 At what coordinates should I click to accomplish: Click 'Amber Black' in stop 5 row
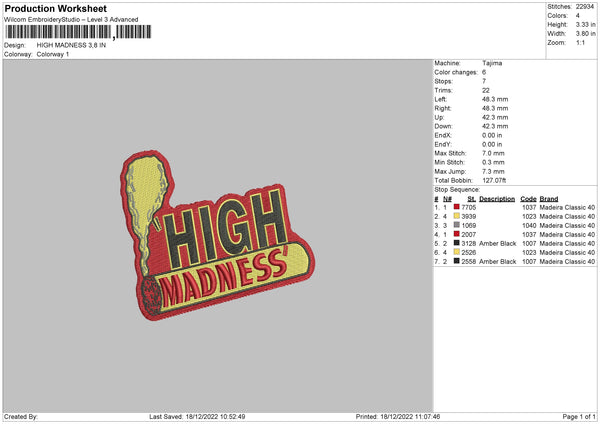click(497, 243)
